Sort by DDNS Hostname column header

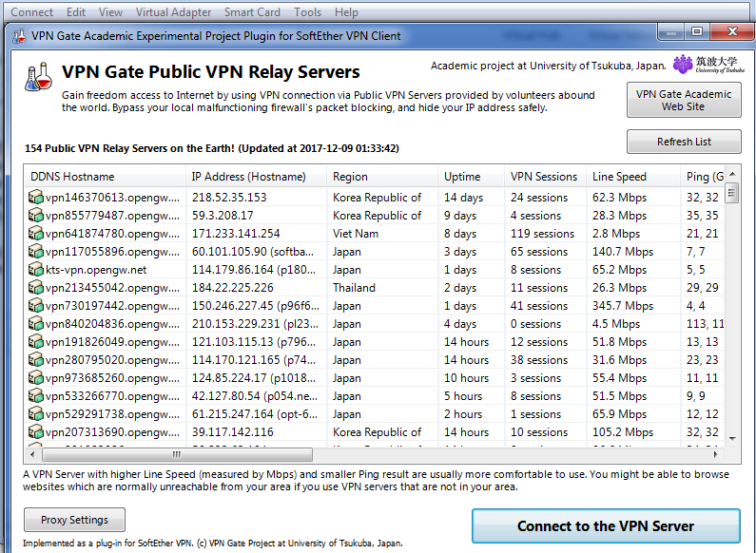pos(106,177)
